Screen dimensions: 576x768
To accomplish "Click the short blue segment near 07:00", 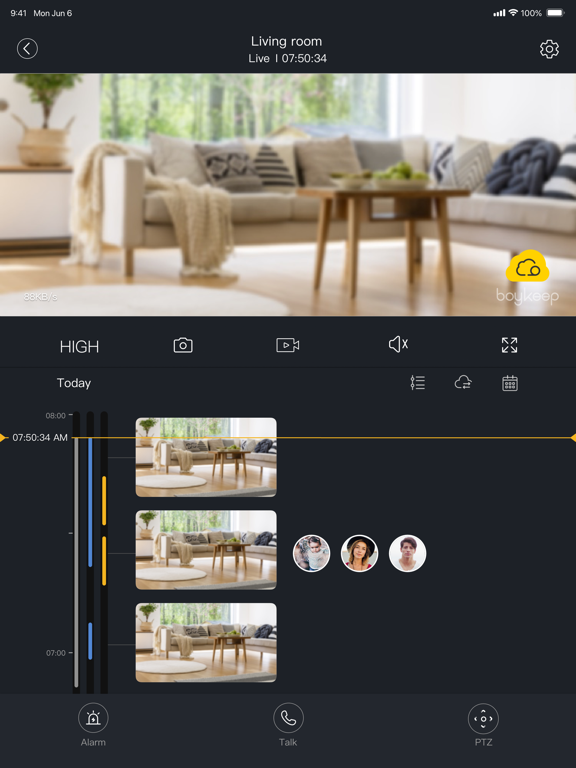I will [90, 641].
